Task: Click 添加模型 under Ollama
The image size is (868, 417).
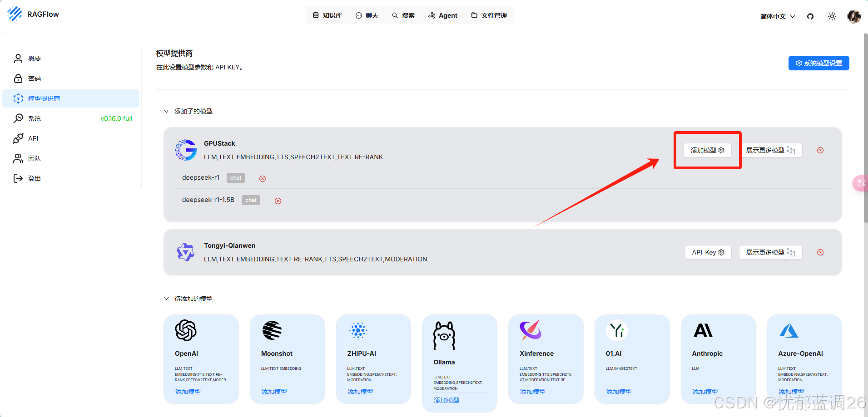Action: point(446,400)
